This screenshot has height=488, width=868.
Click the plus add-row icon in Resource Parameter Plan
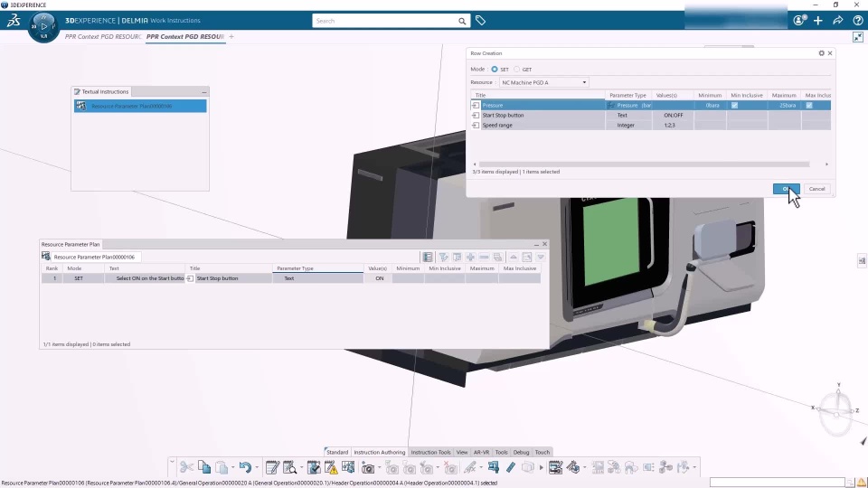click(x=470, y=257)
